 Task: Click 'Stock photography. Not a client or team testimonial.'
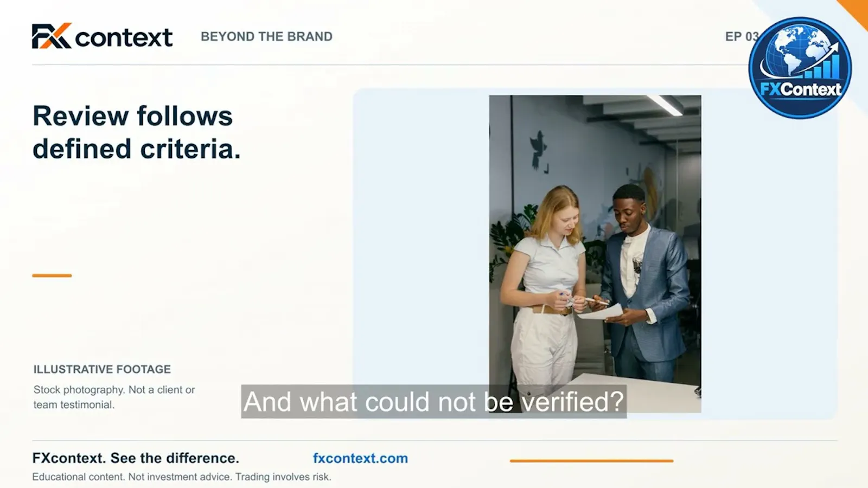[x=114, y=397]
